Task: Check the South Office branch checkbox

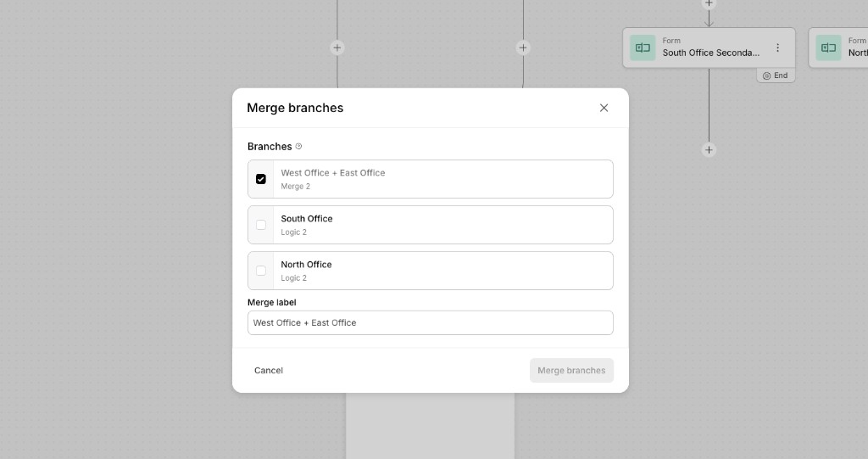Action: tap(261, 225)
